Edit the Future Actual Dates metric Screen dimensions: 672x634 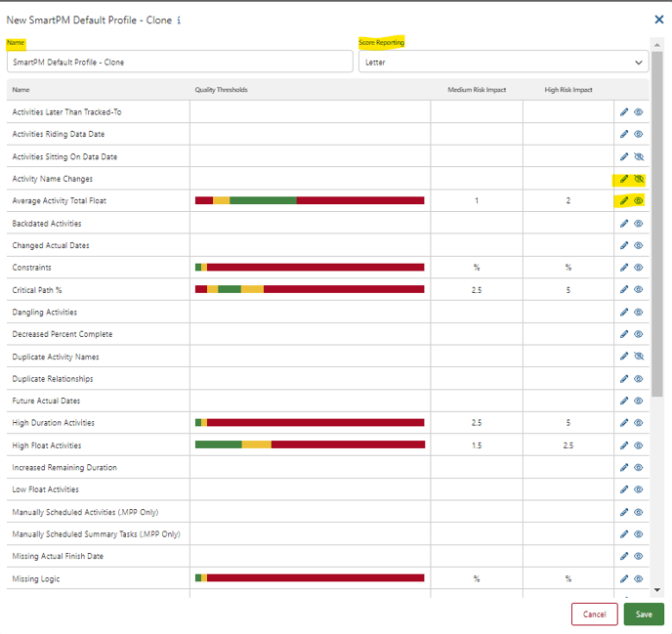click(x=624, y=401)
